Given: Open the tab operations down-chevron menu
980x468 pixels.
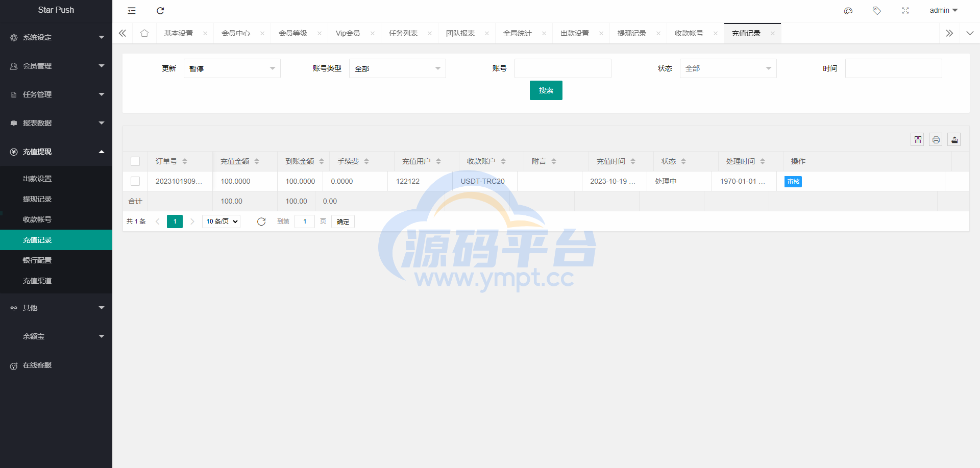Looking at the screenshot, I should [x=970, y=33].
